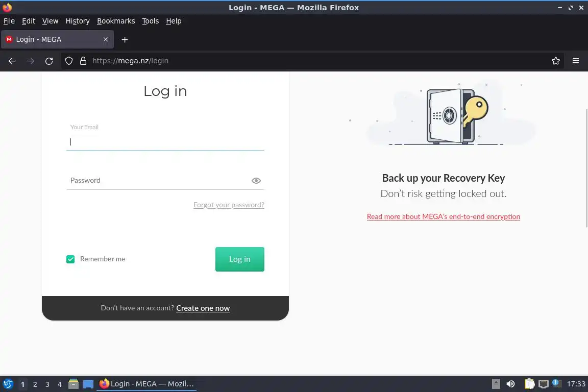Open the Help menu
This screenshot has height=392, width=588.
click(174, 21)
